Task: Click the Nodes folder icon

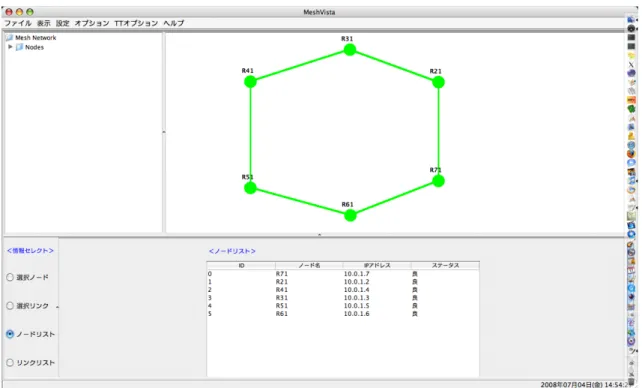Action: pyautogui.click(x=19, y=47)
